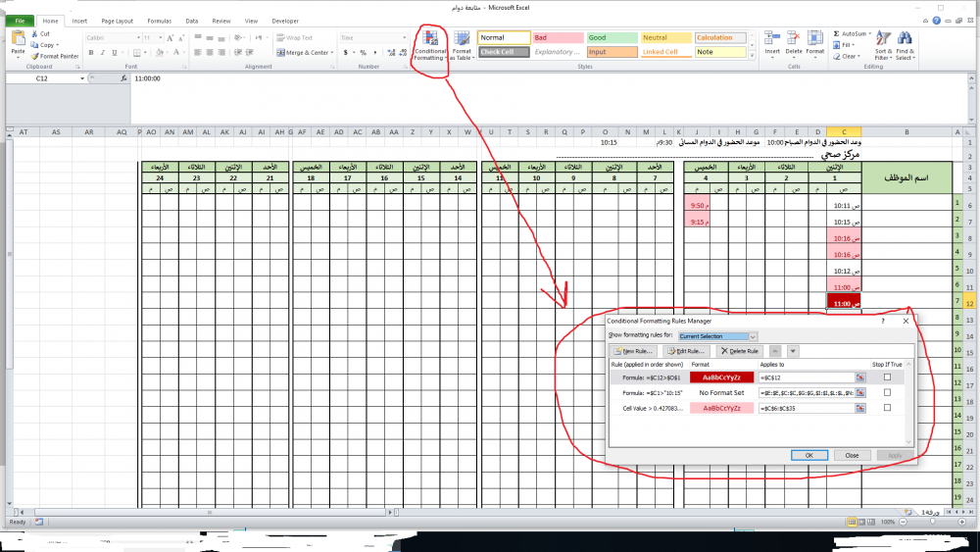
Task: Collapse range selector for =$C$12 rule
Action: click(x=860, y=377)
